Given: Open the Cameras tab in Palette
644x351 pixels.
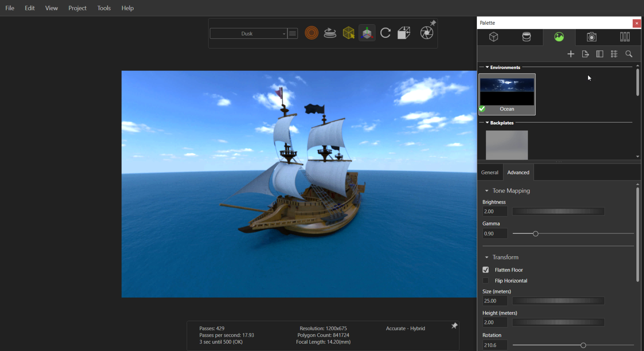Looking at the screenshot, I should click(x=592, y=37).
